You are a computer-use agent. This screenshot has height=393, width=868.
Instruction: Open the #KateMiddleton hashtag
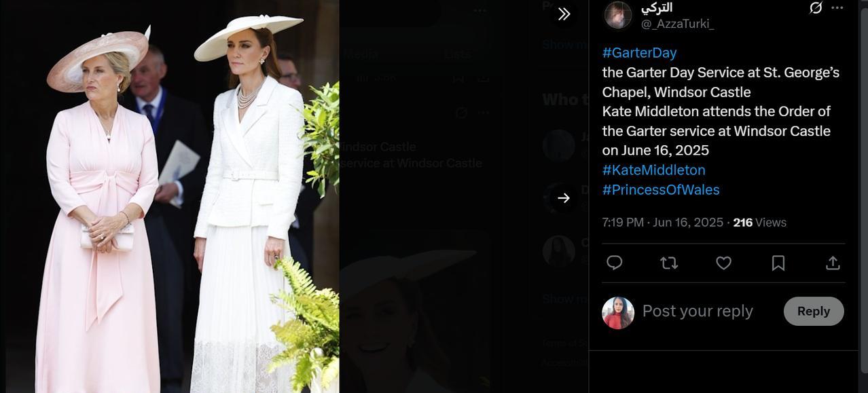point(653,170)
